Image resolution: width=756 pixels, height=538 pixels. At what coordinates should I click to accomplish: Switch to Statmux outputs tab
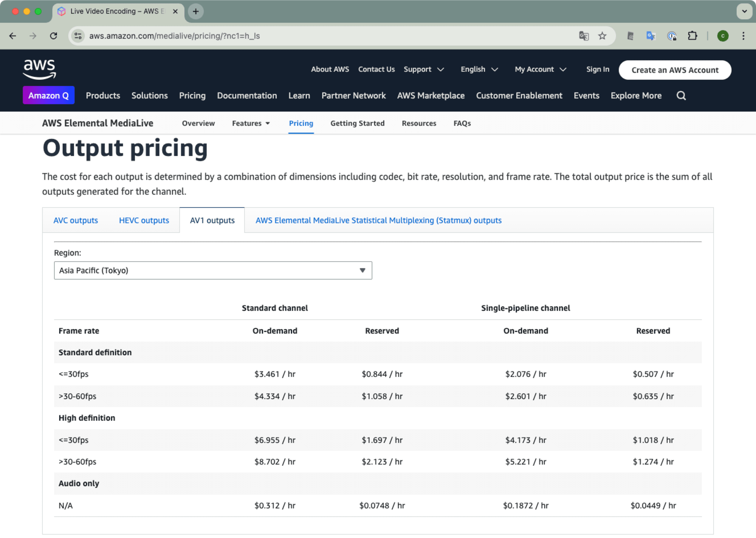pos(378,220)
